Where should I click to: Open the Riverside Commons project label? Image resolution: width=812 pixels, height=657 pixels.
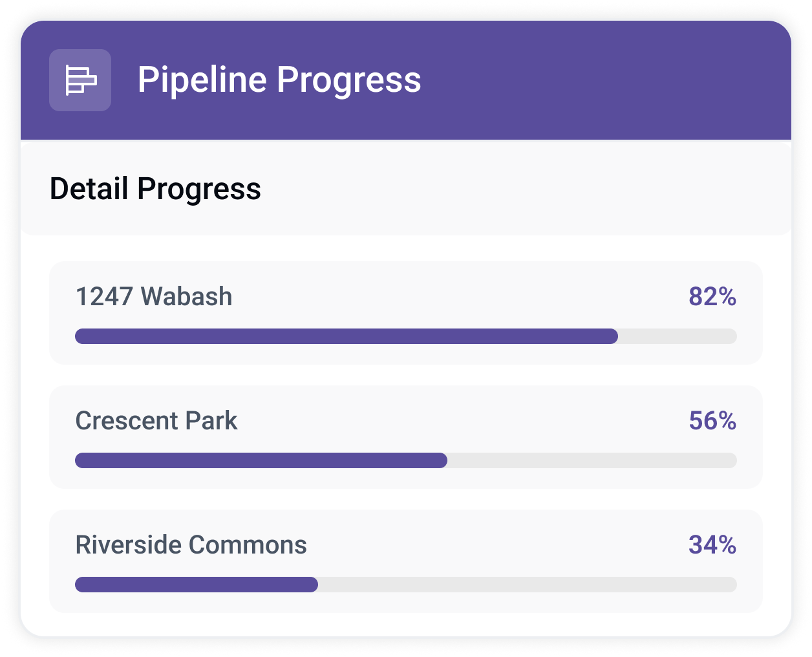tap(191, 544)
